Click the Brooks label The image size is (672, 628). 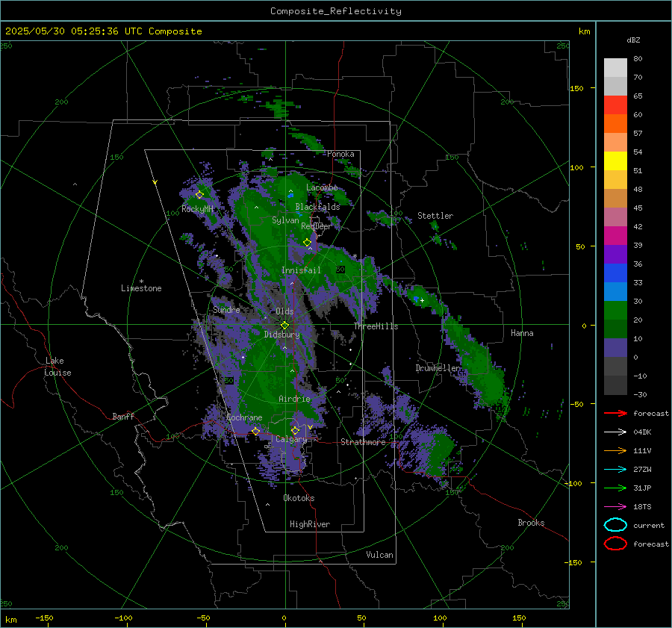pos(531,523)
